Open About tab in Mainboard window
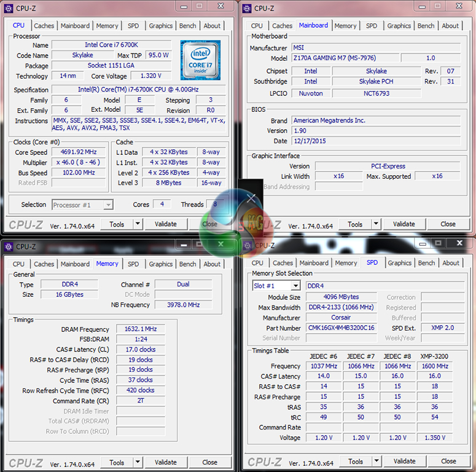476x472 pixels. click(450, 26)
